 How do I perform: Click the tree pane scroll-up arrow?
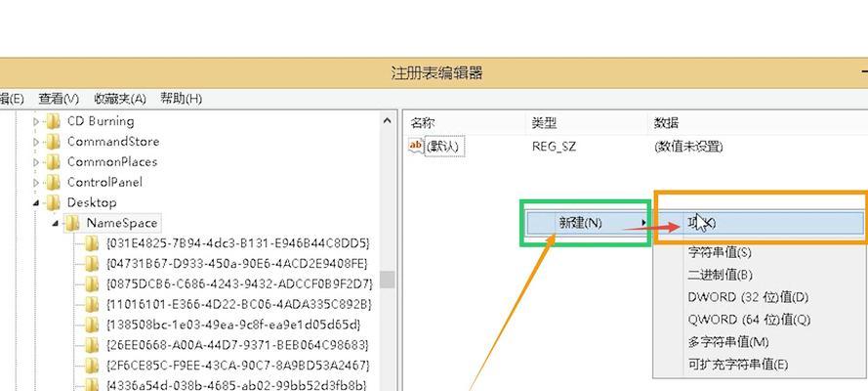388,121
